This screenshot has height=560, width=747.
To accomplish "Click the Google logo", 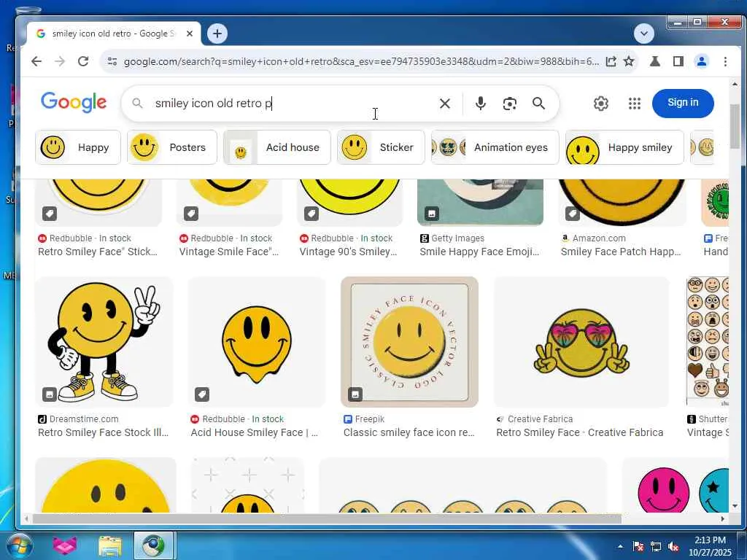I will point(74,102).
